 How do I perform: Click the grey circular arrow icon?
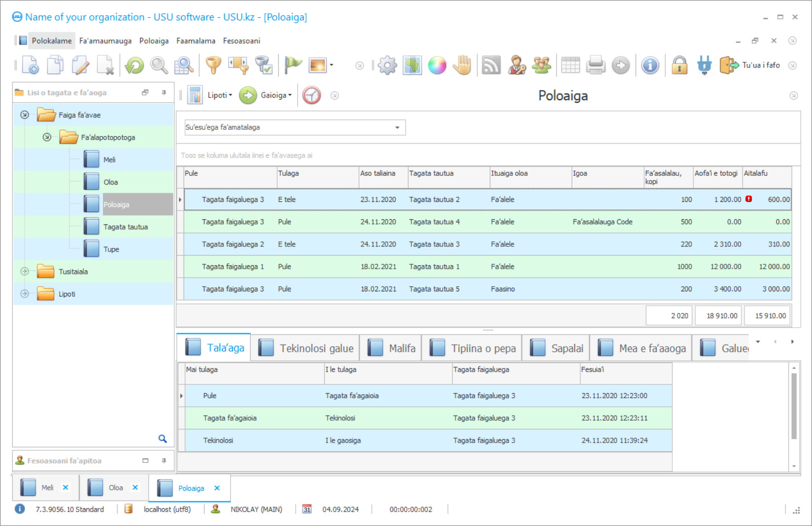click(621, 65)
